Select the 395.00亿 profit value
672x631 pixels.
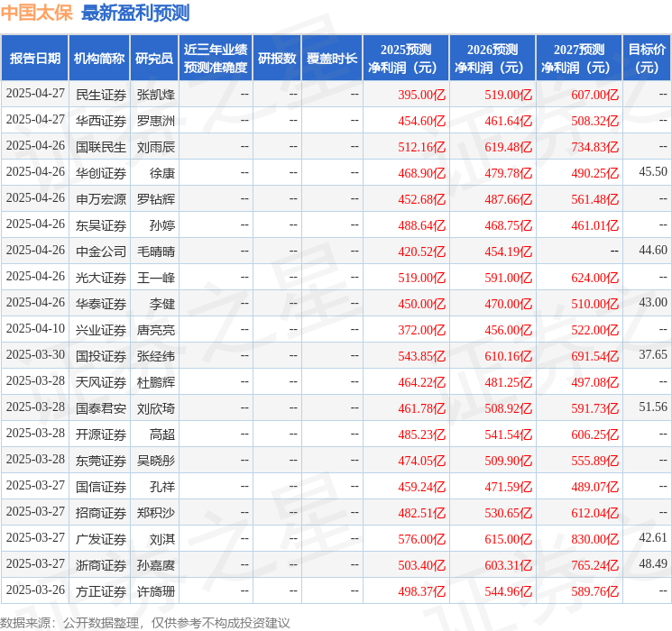422,95
